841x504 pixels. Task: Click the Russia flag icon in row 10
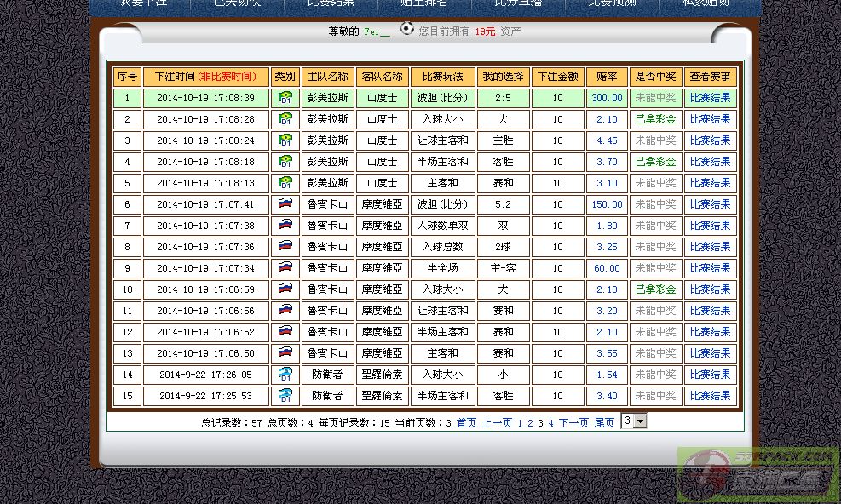285,289
